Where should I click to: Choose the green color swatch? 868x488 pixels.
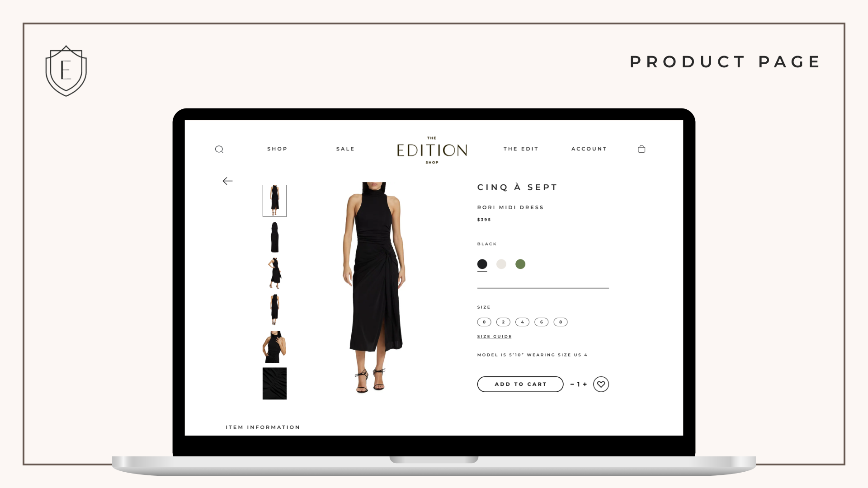(520, 264)
